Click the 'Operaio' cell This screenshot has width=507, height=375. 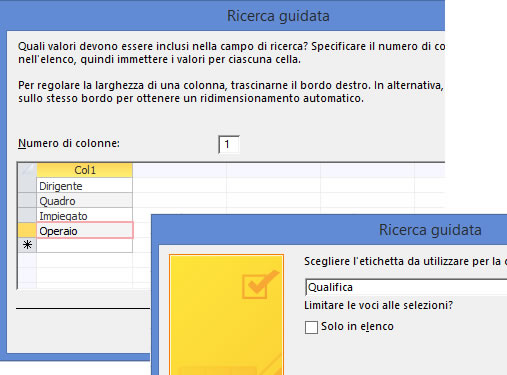(85, 231)
